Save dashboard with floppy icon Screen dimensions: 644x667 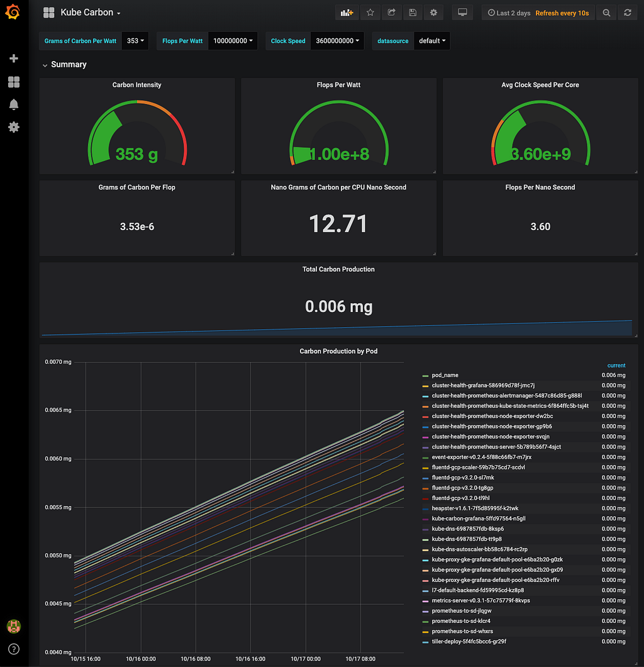413,13
